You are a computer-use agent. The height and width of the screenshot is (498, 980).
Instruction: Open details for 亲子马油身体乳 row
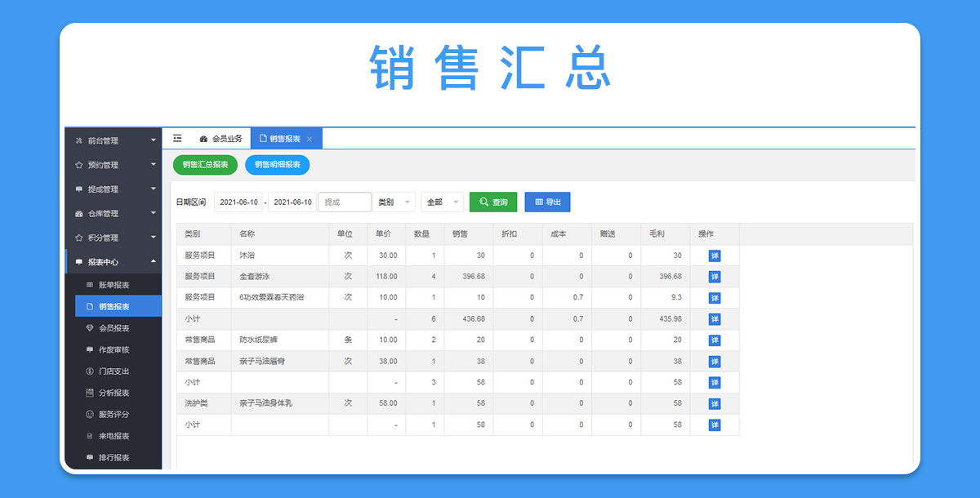(x=715, y=404)
